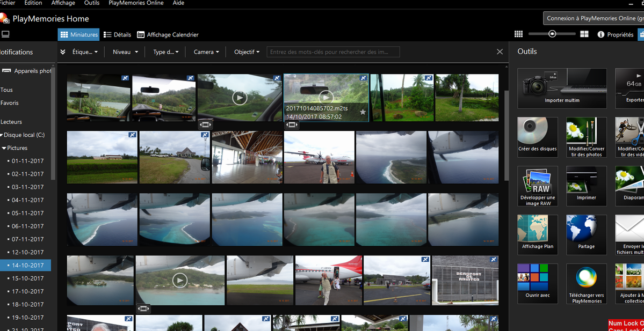Image resolution: width=644 pixels, height=331 pixels.
Task: Switch to Miniatures view
Action: click(x=79, y=35)
